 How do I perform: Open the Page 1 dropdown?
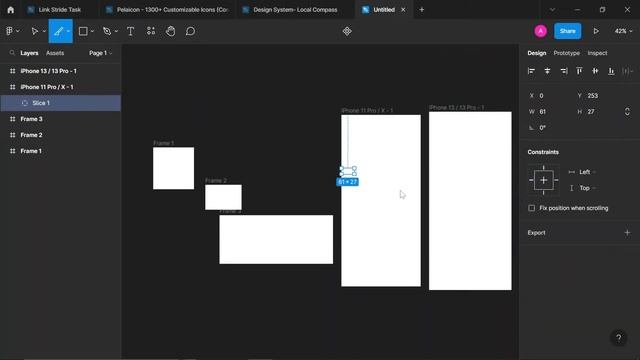100,53
